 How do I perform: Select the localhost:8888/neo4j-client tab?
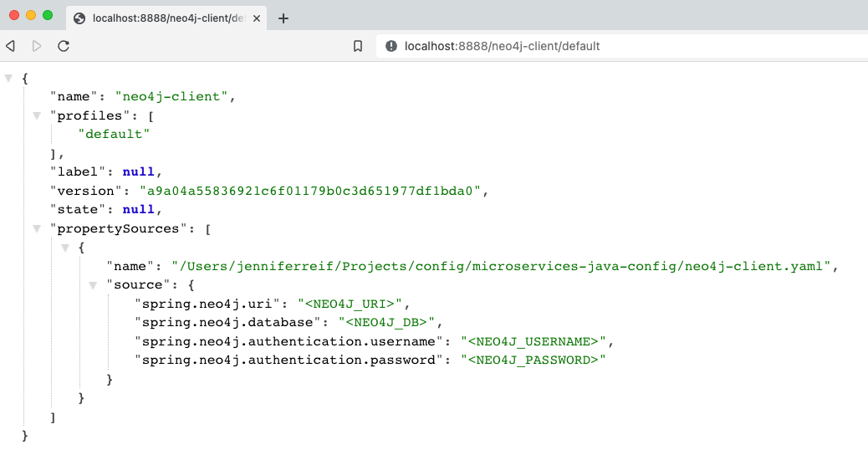[166, 18]
